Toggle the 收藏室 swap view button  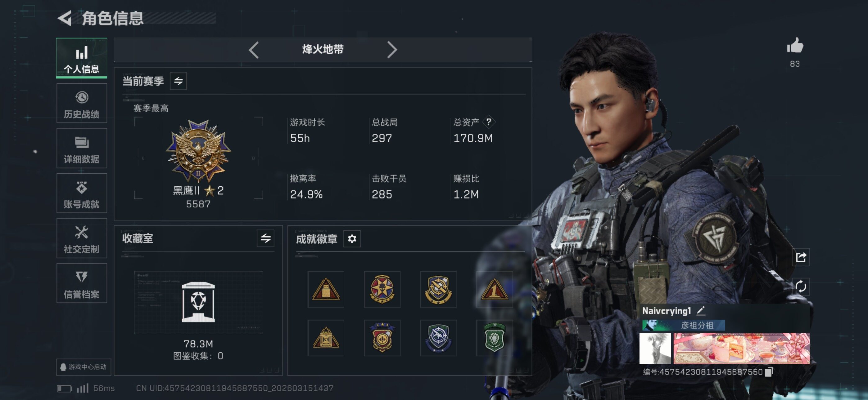(x=265, y=238)
